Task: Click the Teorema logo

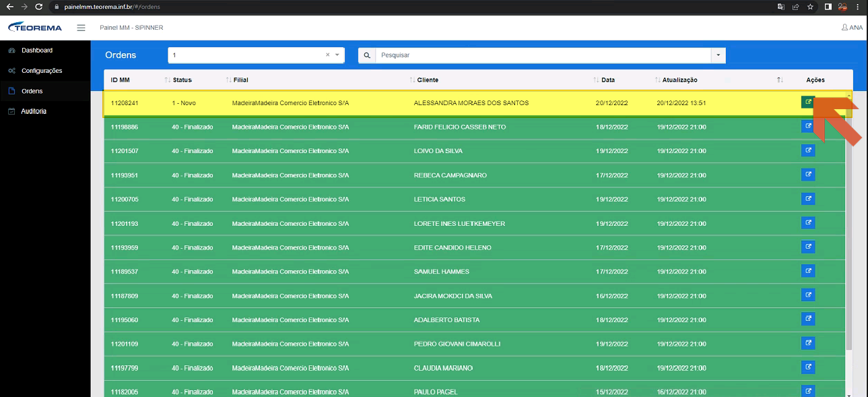Action: (35, 28)
